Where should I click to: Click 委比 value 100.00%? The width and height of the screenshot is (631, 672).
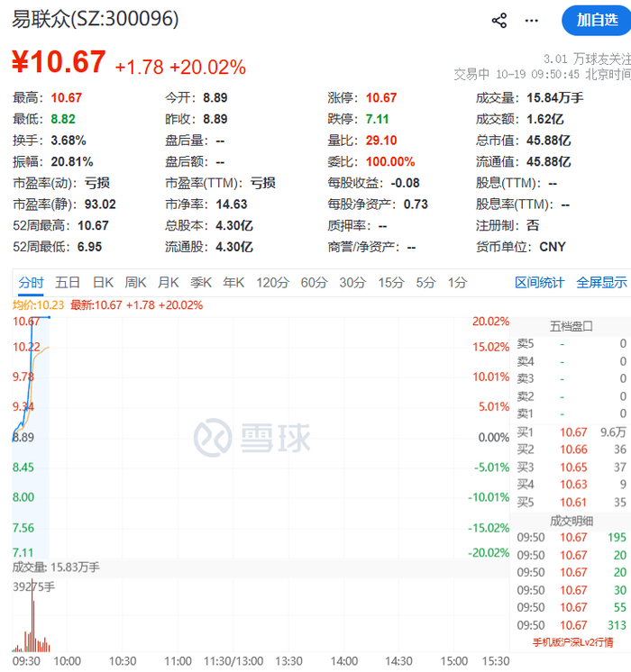(390, 162)
